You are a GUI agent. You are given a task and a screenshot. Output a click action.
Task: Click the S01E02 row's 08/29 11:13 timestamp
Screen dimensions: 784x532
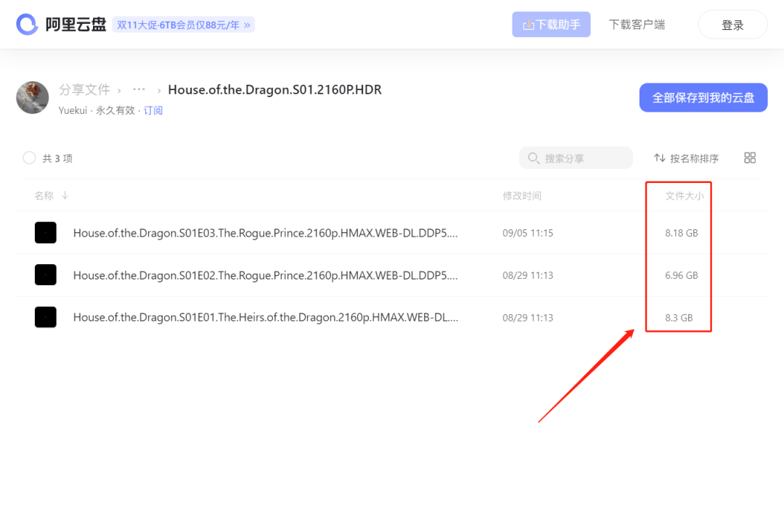(528, 275)
